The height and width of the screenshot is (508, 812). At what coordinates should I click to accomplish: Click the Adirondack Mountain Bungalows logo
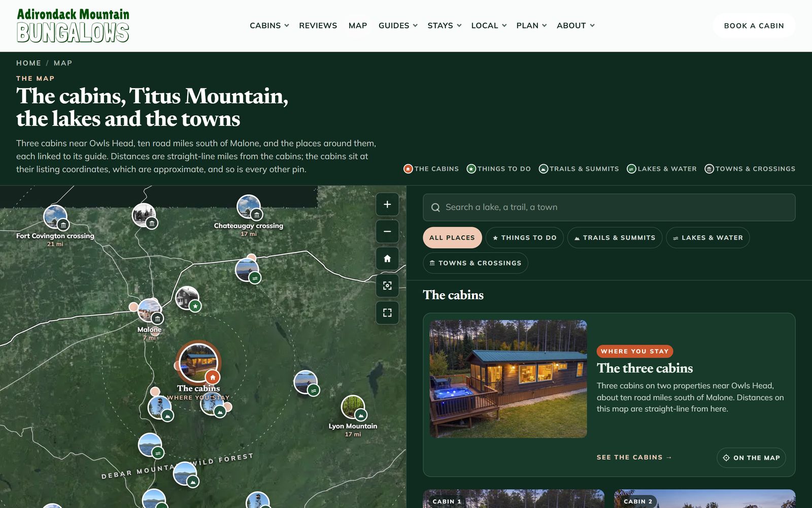73,25
